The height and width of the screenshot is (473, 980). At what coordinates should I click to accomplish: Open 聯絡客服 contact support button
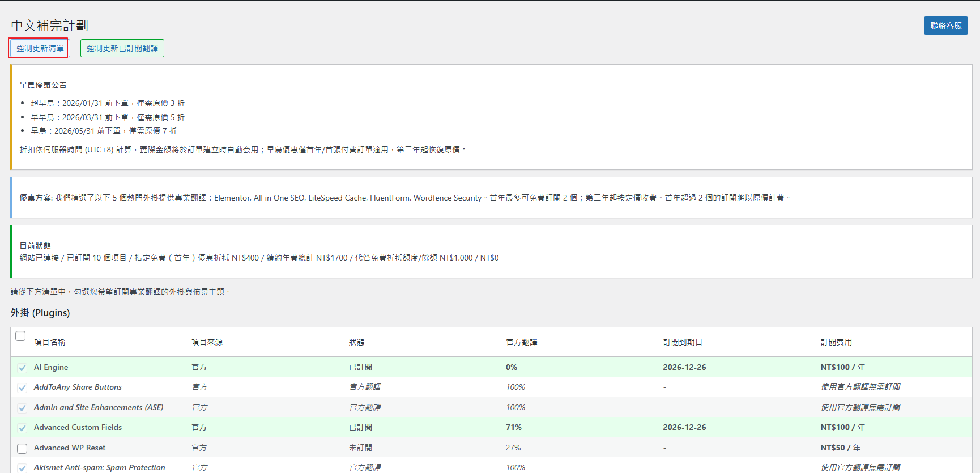[x=945, y=25]
